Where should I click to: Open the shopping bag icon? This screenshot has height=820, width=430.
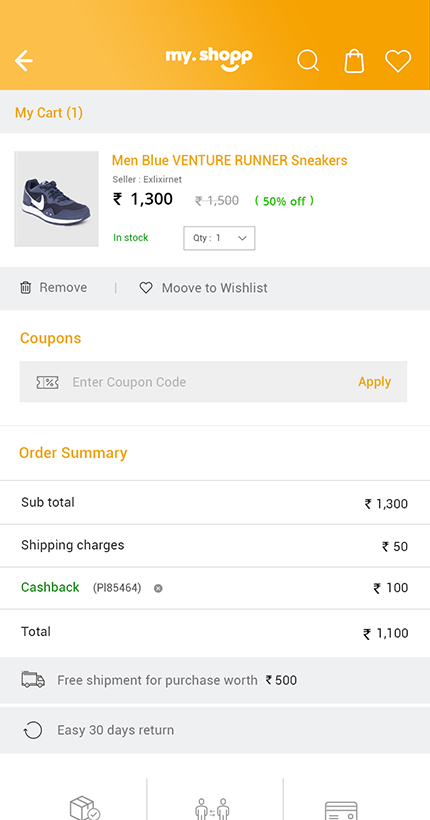click(354, 61)
